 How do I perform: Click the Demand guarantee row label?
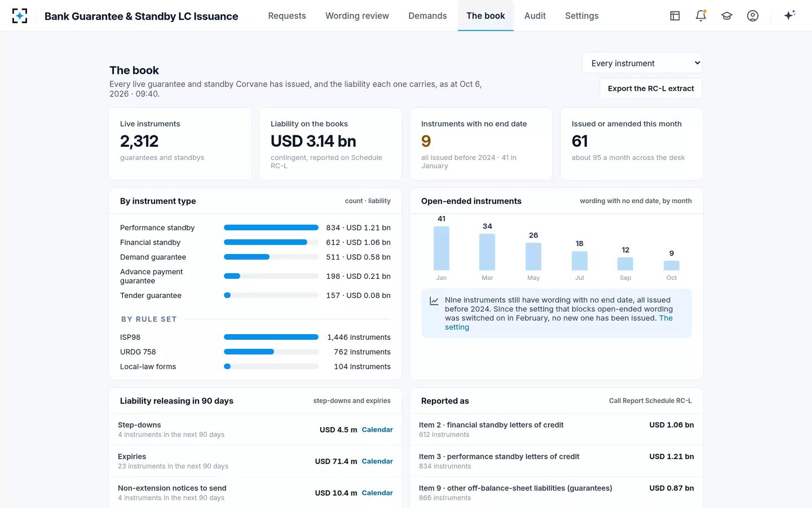[153, 257]
